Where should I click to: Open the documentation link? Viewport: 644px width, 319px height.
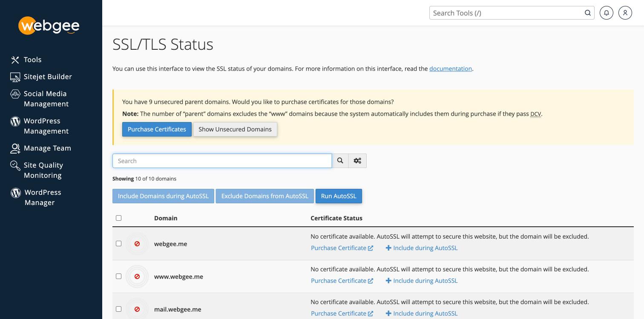pyautogui.click(x=451, y=68)
